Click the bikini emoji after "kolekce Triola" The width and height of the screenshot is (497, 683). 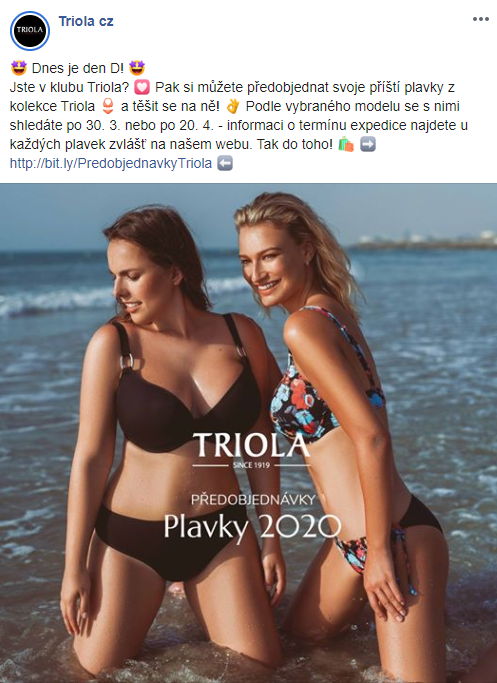click(x=108, y=106)
